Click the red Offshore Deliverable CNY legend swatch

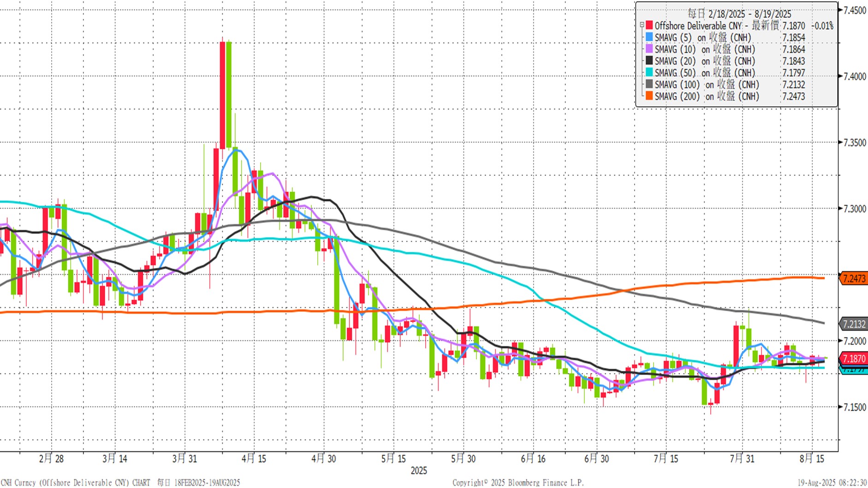point(649,25)
